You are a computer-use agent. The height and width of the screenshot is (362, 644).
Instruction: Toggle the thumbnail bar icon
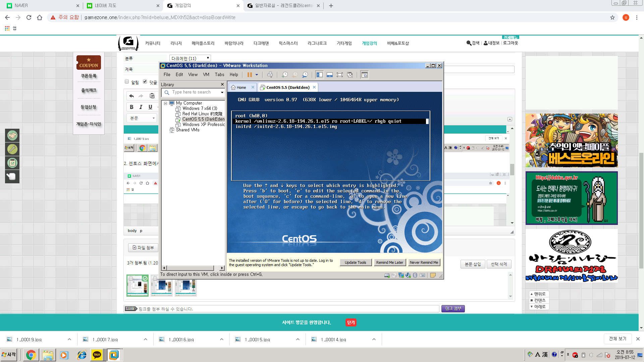pyautogui.click(x=330, y=75)
